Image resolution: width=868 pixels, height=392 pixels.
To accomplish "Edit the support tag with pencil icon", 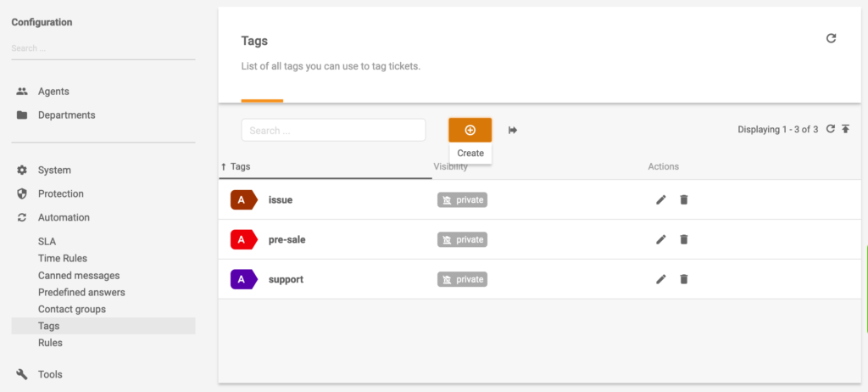I will coord(661,279).
